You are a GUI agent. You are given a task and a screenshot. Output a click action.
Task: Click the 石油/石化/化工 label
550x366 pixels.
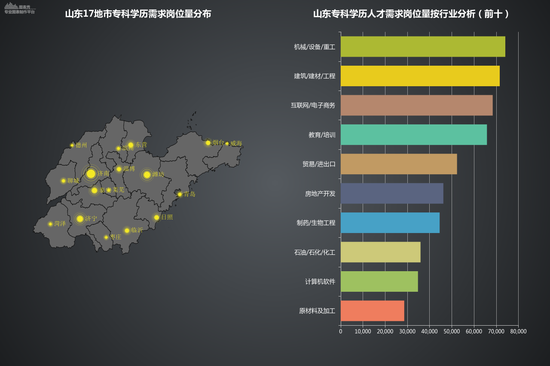click(x=314, y=252)
